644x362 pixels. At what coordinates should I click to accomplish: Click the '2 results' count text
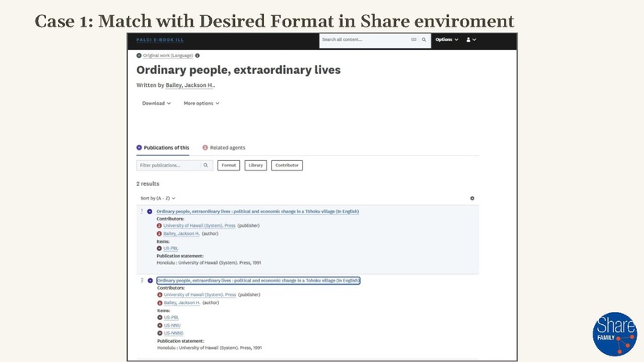[148, 184]
